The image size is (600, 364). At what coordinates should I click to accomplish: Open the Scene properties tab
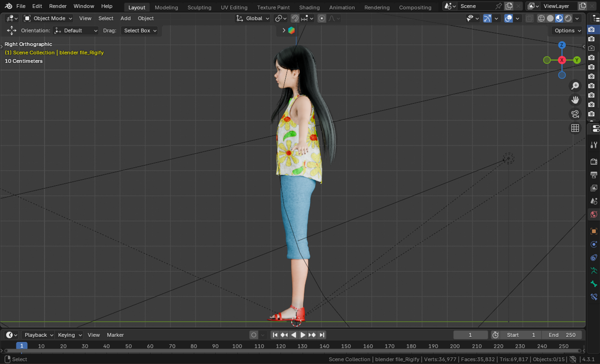coord(594,201)
